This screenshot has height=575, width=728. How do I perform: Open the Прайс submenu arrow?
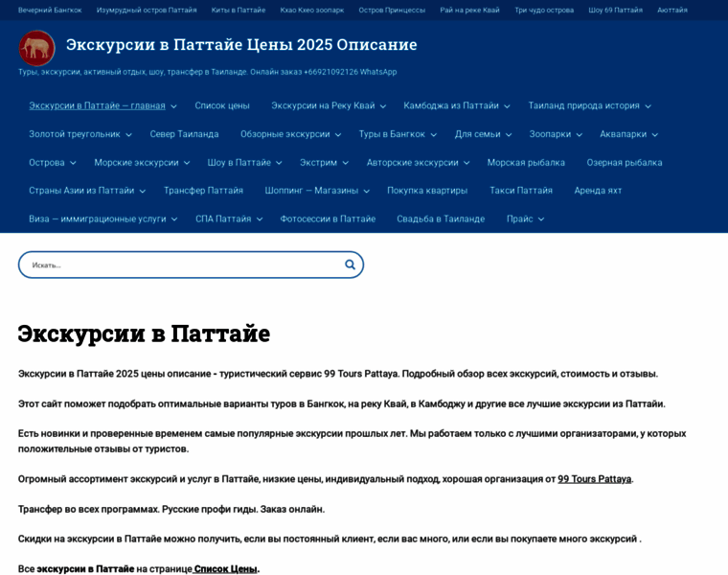click(x=541, y=219)
